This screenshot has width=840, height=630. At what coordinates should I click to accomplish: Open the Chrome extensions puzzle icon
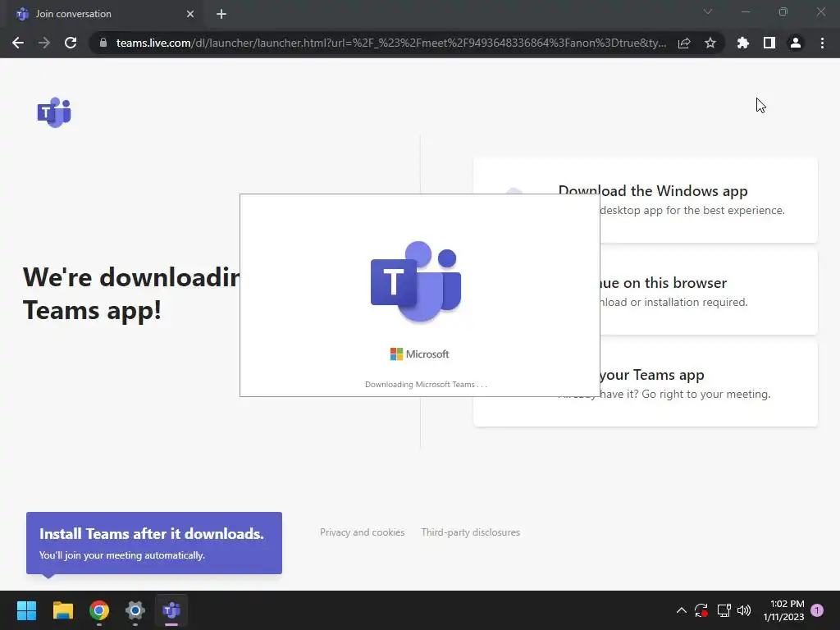click(742, 43)
